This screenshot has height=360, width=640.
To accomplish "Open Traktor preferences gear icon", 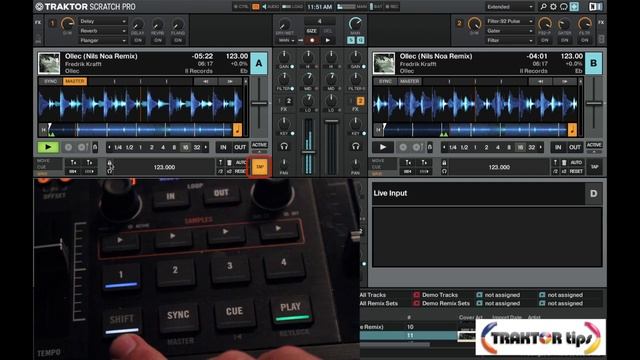I will tap(553, 7).
